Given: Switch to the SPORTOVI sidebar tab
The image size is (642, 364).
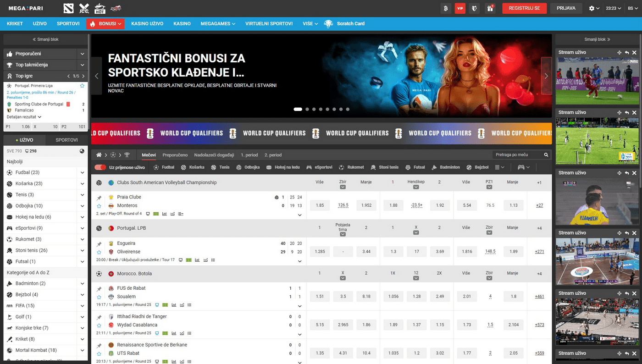Looking at the screenshot, I should (x=66, y=140).
